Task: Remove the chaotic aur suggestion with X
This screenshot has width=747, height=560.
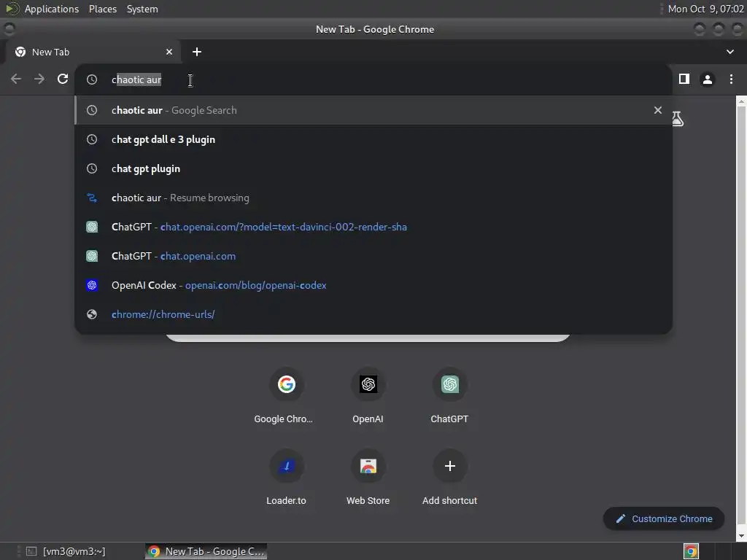Action: (658, 110)
